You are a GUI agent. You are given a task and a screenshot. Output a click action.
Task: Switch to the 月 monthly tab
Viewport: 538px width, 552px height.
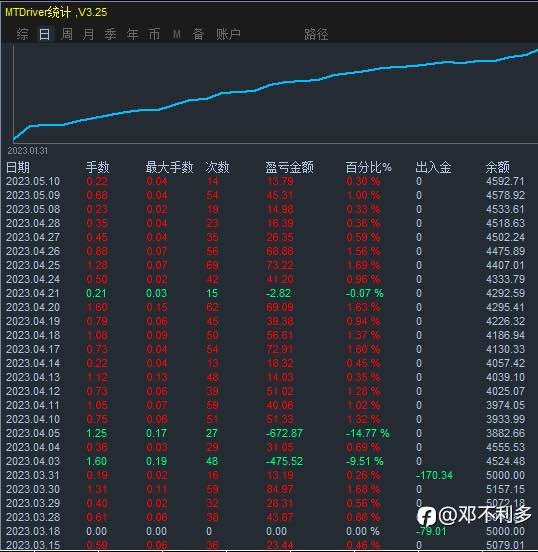88,34
